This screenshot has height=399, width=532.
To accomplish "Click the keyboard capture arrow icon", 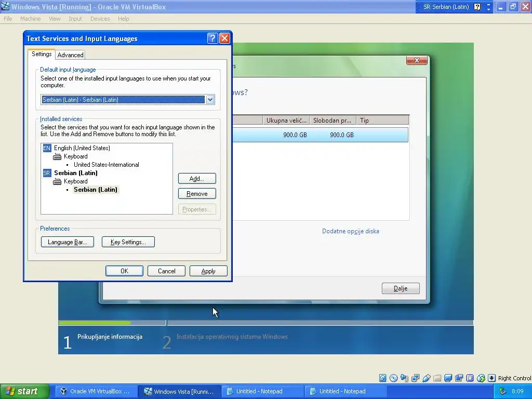I will (x=491, y=378).
